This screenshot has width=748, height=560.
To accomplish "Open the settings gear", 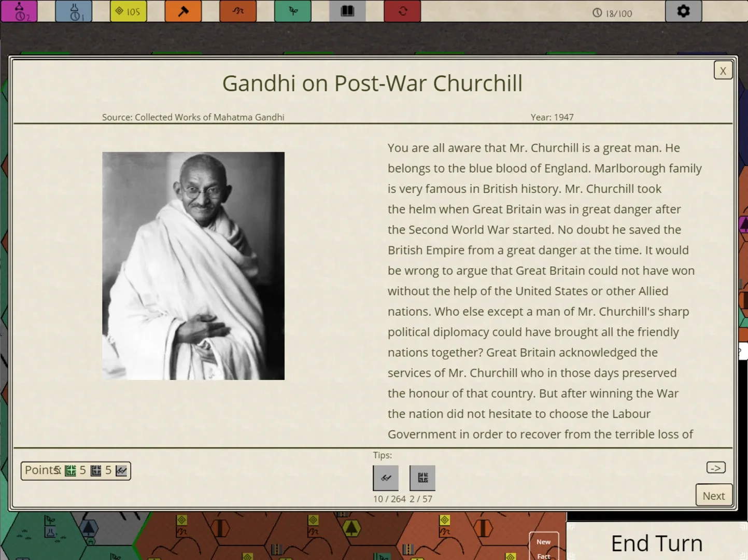I will [683, 11].
